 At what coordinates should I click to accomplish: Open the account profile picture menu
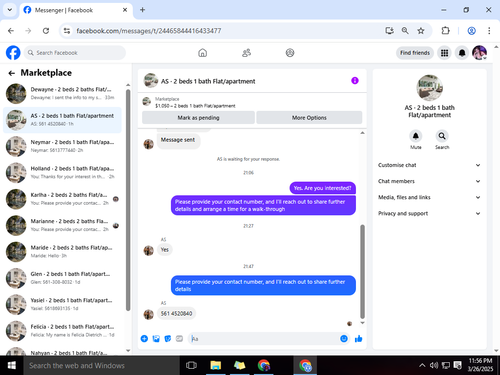pos(480,53)
